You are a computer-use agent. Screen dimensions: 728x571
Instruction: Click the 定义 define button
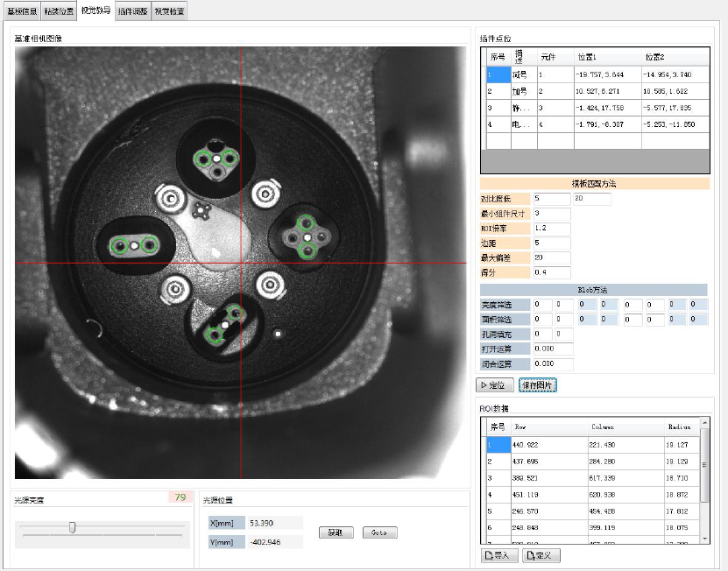pyautogui.click(x=541, y=555)
